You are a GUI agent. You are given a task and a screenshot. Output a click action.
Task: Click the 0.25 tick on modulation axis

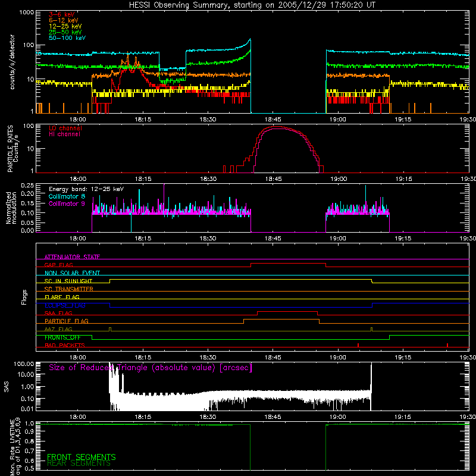27,186
